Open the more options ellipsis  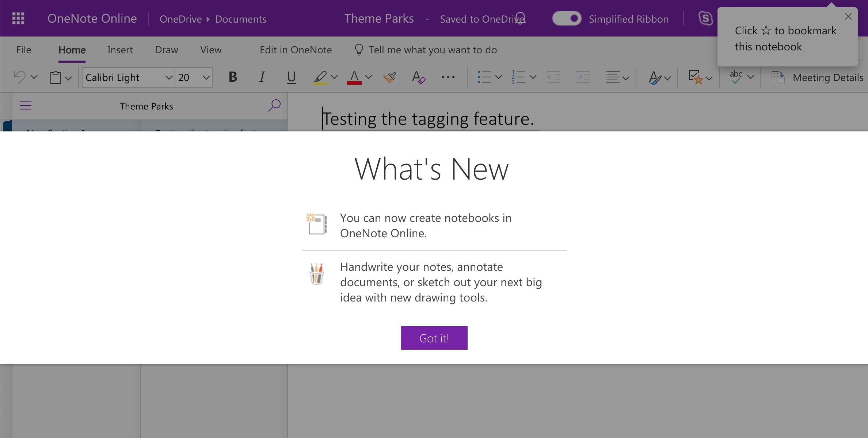tap(448, 77)
